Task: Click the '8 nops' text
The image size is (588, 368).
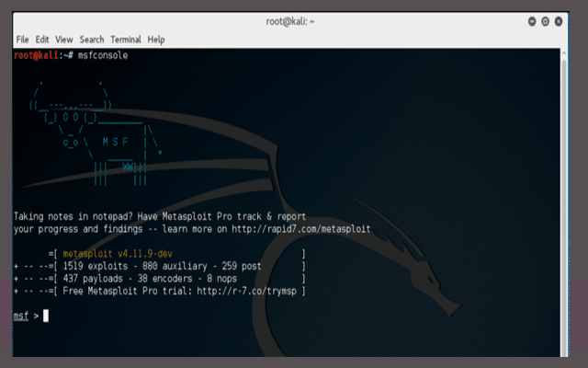Action: tap(221, 279)
